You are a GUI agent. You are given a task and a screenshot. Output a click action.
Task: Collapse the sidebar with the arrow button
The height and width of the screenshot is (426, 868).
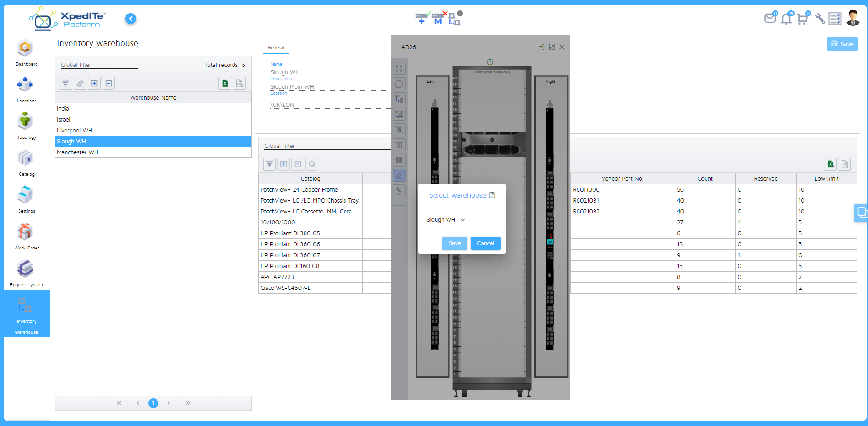tap(131, 19)
